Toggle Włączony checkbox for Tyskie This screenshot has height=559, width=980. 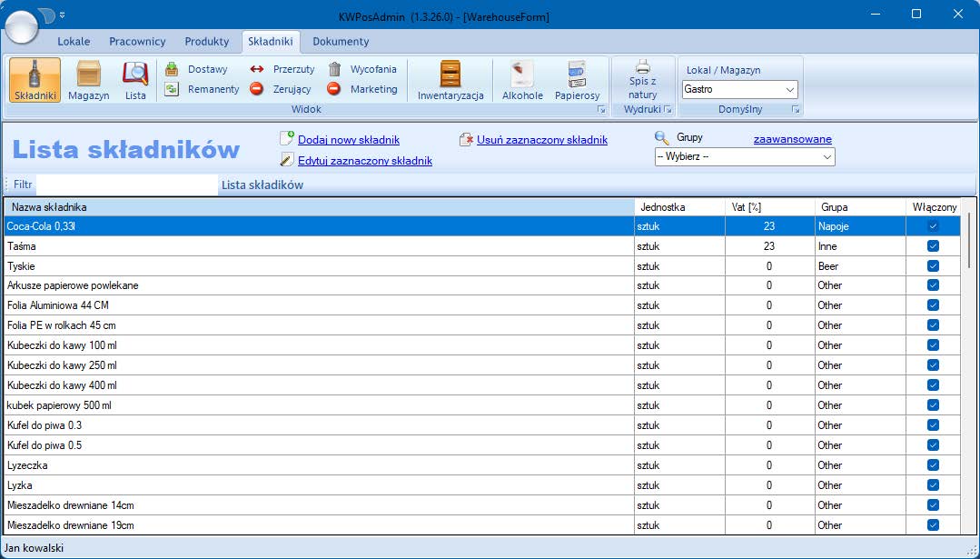933,265
